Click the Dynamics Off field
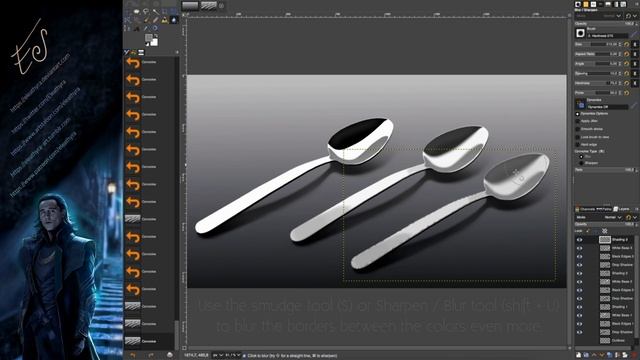Viewport: 640px width, 360px height. click(607, 107)
